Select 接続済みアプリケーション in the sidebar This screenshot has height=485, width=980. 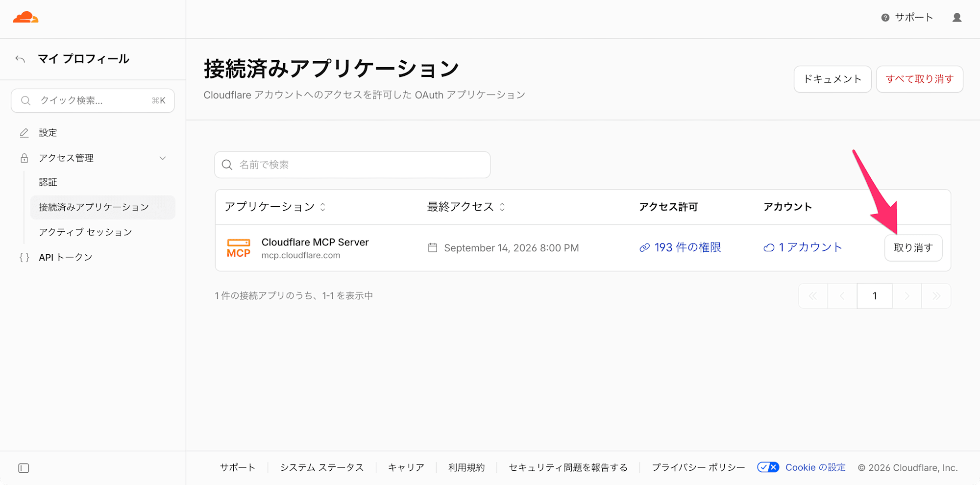pos(103,207)
